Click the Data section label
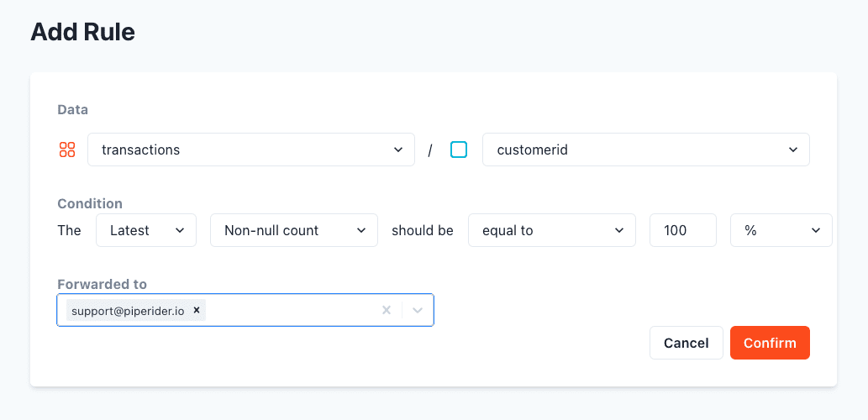The height and width of the screenshot is (420, 868). point(72,109)
